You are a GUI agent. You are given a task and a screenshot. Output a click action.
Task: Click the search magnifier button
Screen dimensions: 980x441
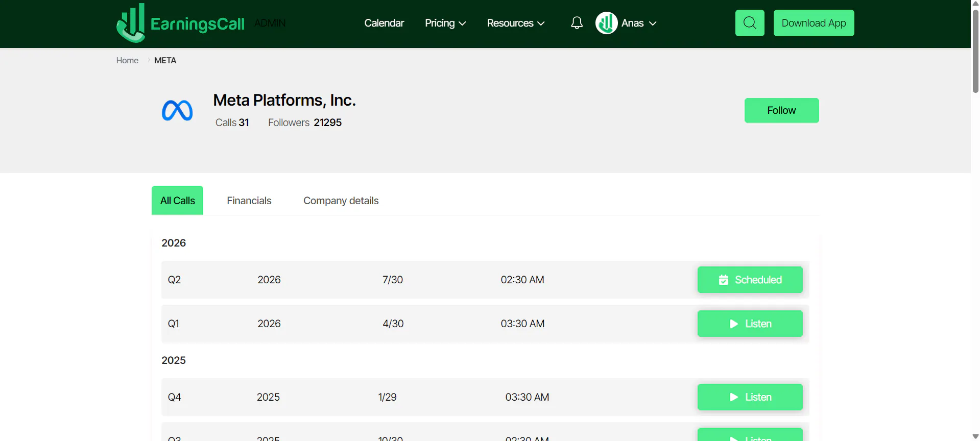click(750, 23)
